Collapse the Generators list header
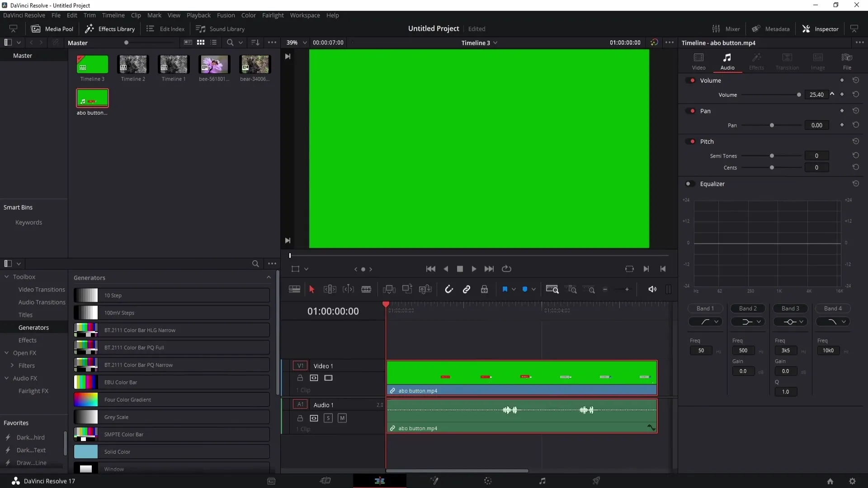Screen dimensions: 868x488 (x=269, y=277)
